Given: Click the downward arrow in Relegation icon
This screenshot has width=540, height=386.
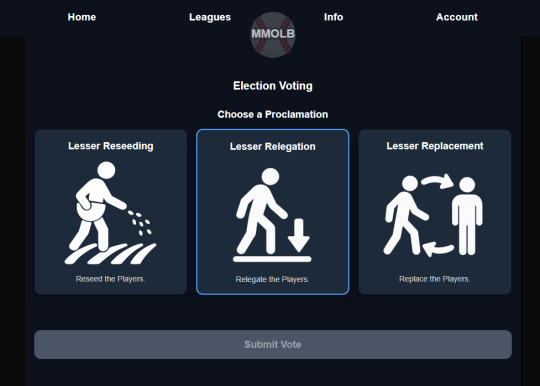Looking at the screenshot, I should point(299,235).
